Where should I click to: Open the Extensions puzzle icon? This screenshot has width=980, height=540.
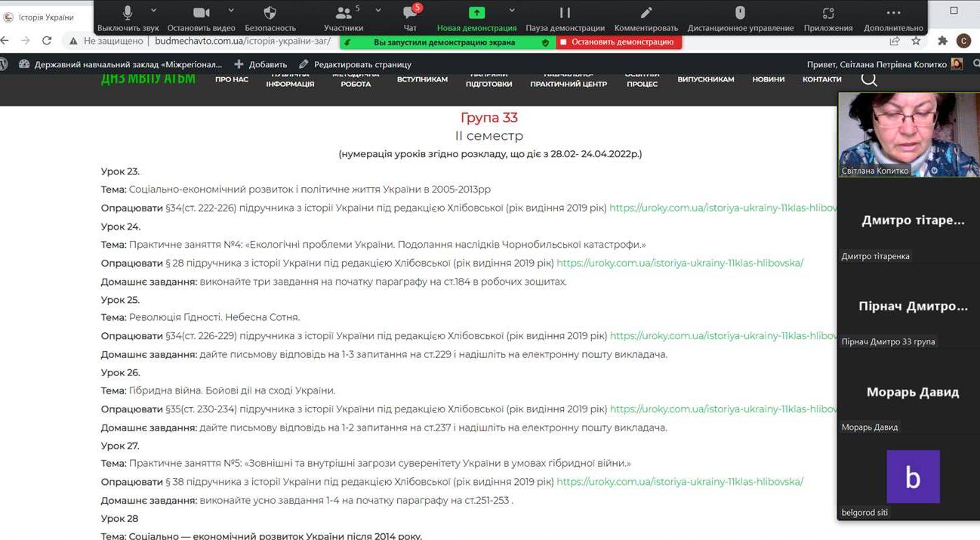[x=942, y=42]
